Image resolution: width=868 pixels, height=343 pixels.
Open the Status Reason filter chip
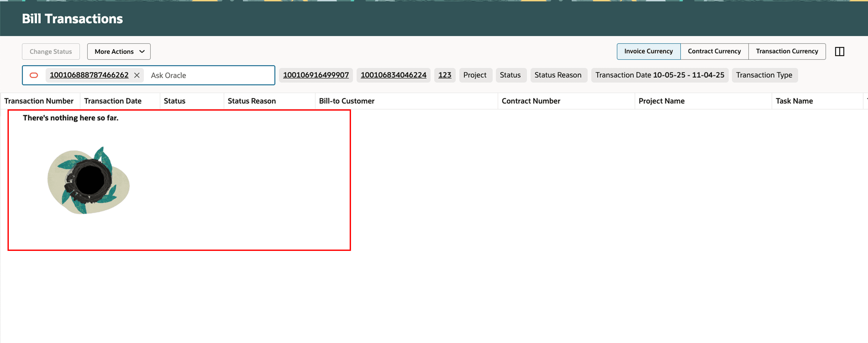tap(558, 75)
